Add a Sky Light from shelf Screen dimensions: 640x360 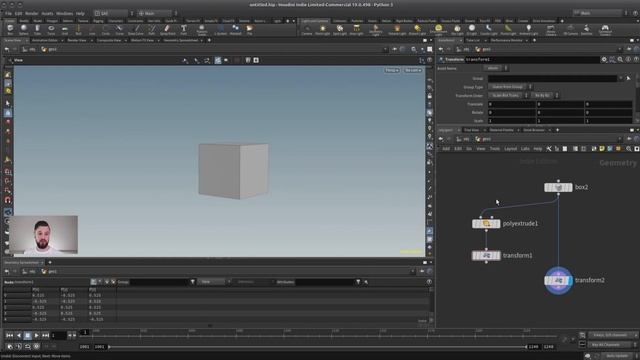(457, 29)
